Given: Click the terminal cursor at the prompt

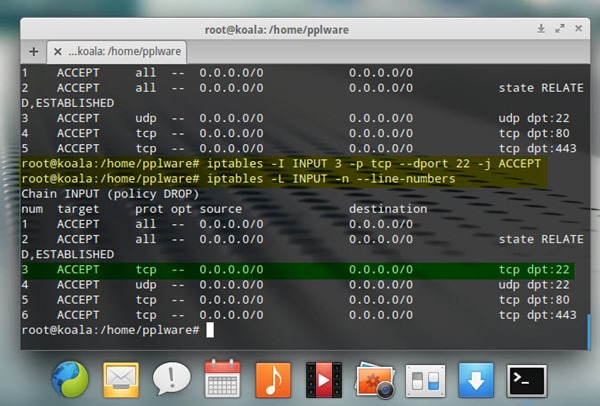Looking at the screenshot, I should [210, 330].
